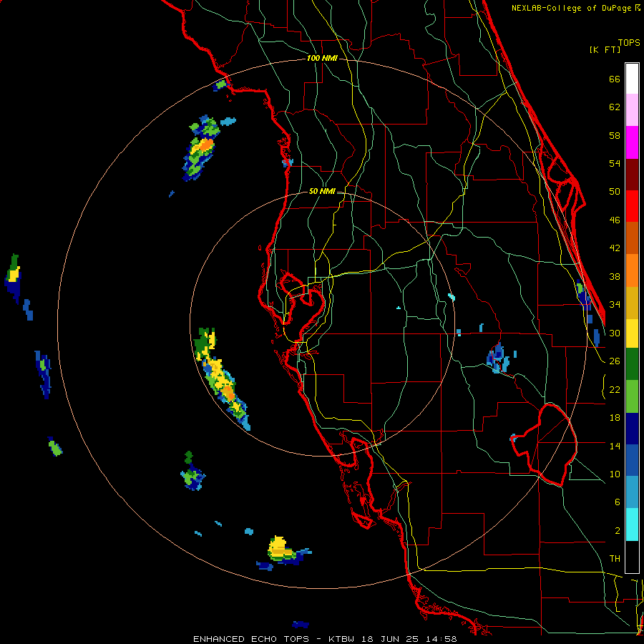This screenshot has width=644, height=644.
Task: Click the "30" legend value
Action: tap(615, 333)
